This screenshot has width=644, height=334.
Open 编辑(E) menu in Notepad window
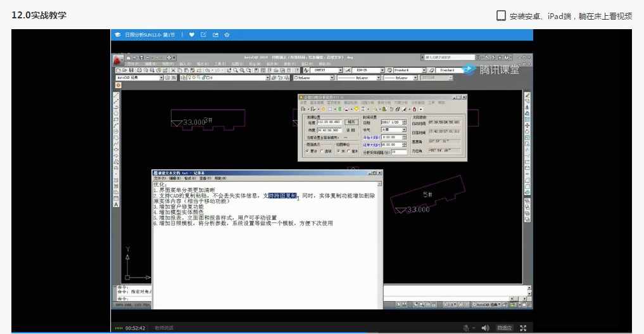point(175,178)
